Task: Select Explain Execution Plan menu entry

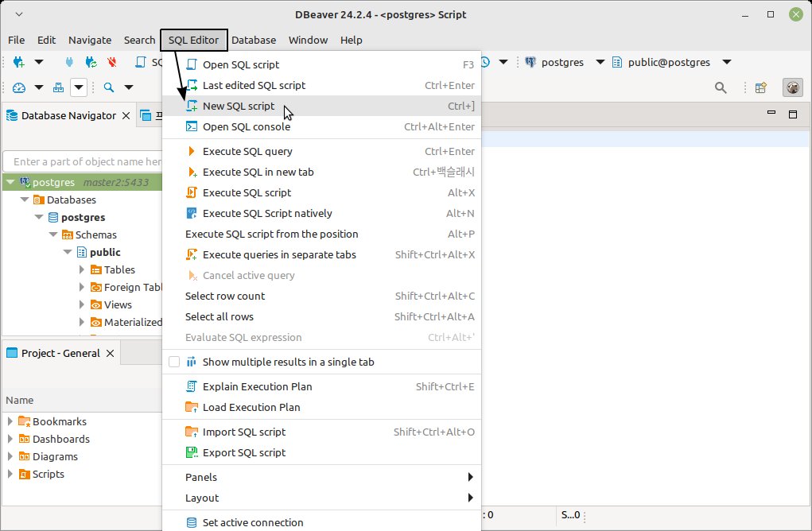Action: coord(257,386)
